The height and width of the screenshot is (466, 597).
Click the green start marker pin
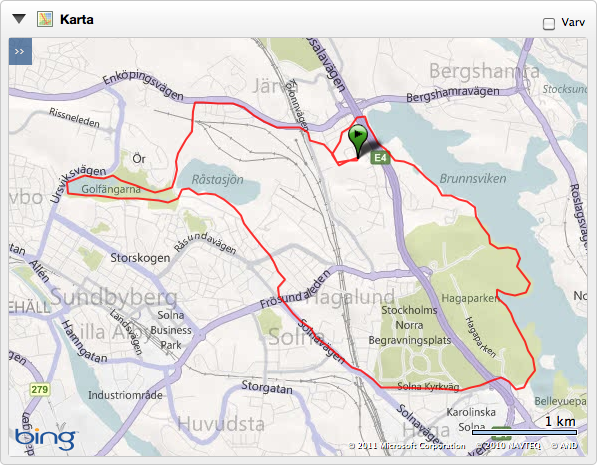point(358,141)
